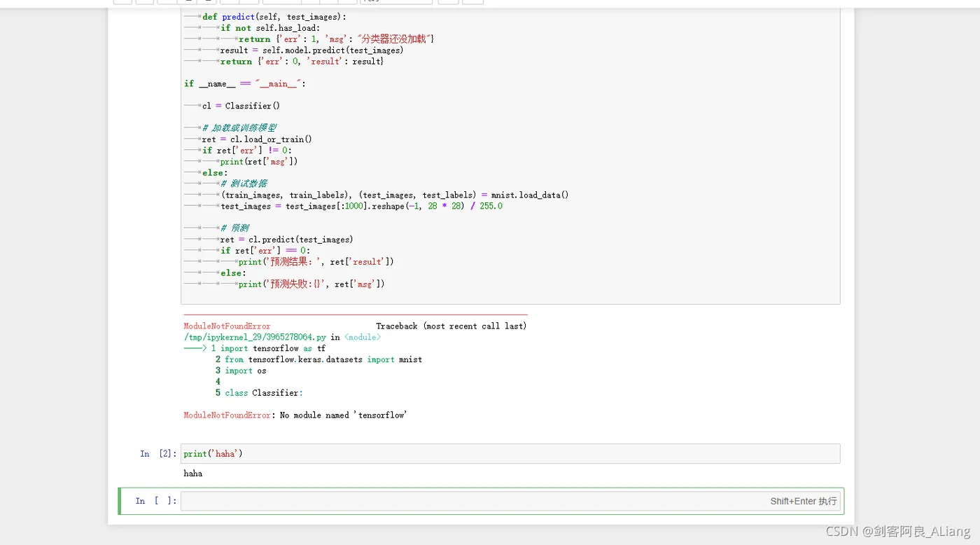Click the if ret['err'] == 0 line
Viewport: 980px width, 545px height.
pyautogui.click(x=265, y=251)
